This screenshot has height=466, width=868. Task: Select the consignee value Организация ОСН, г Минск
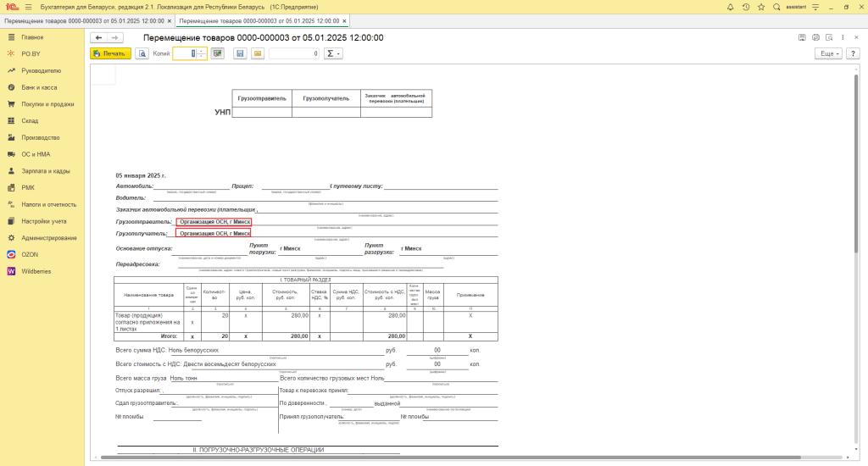tap(214, 234)
